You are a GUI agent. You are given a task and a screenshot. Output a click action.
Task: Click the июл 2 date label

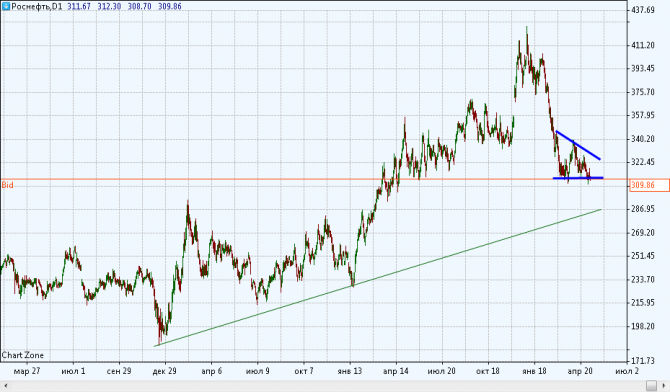[x=627, y=371]
